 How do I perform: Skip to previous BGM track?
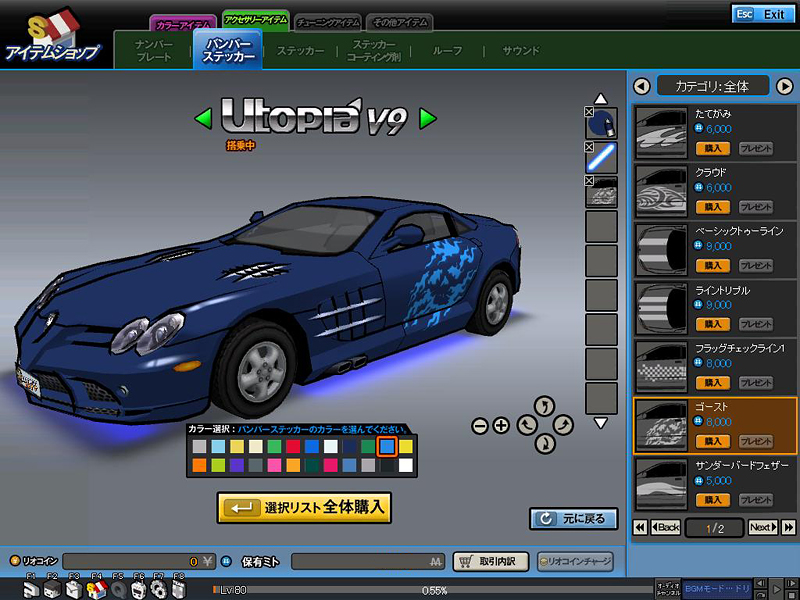pos(761,583)
